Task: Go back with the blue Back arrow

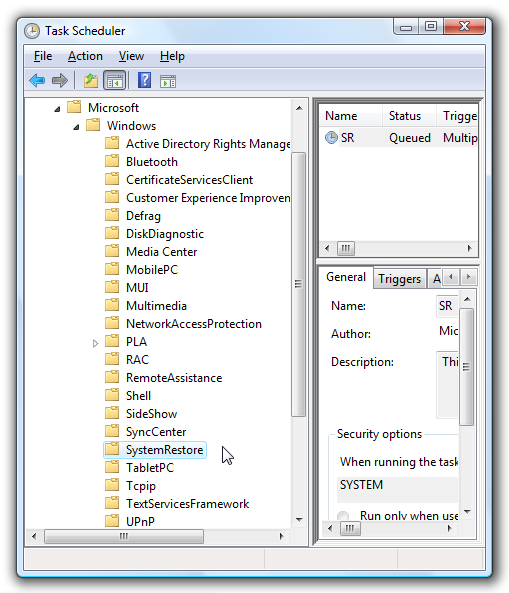Action: (37, 80)
